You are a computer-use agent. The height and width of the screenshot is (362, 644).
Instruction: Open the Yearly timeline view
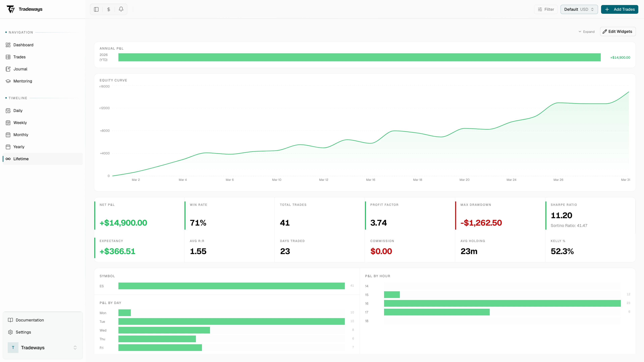(x=19, y=147)
